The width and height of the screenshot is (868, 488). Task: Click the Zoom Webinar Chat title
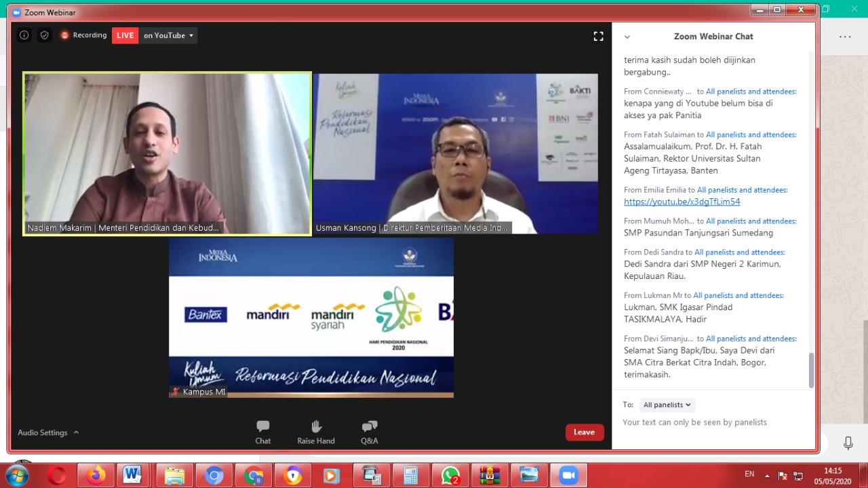pyautogui.click(x=713, y=37)
